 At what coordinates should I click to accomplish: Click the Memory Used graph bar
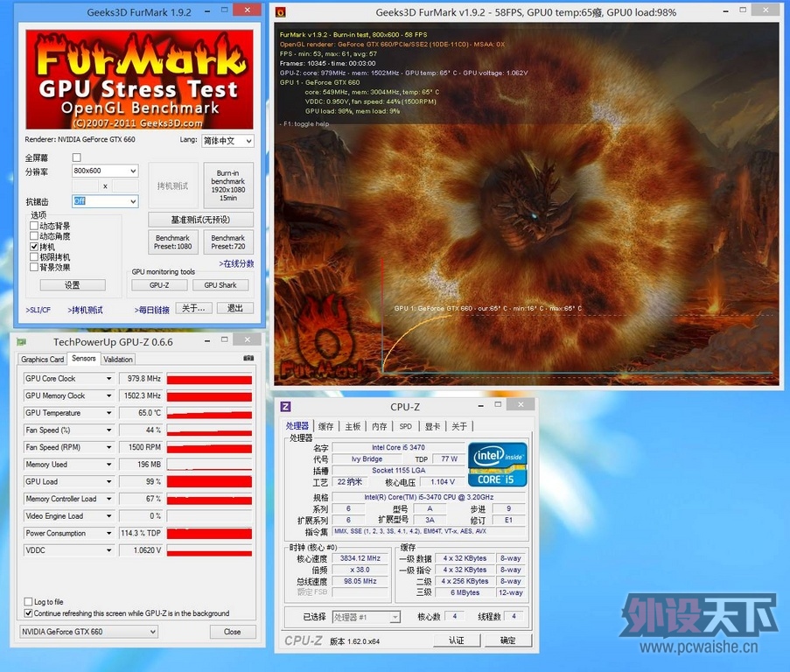point(209,465)
